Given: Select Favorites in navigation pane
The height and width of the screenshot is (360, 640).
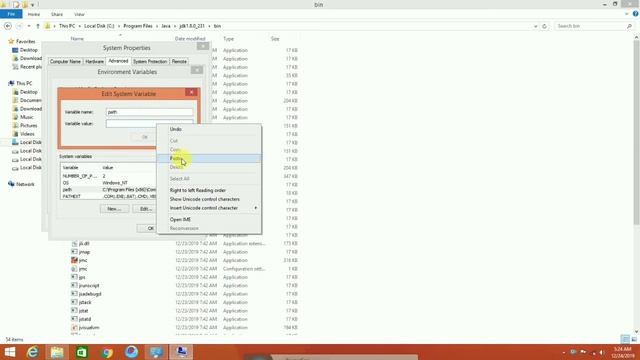Looking at the screenshot, I should pyautogui.click(x=25, y=42).
